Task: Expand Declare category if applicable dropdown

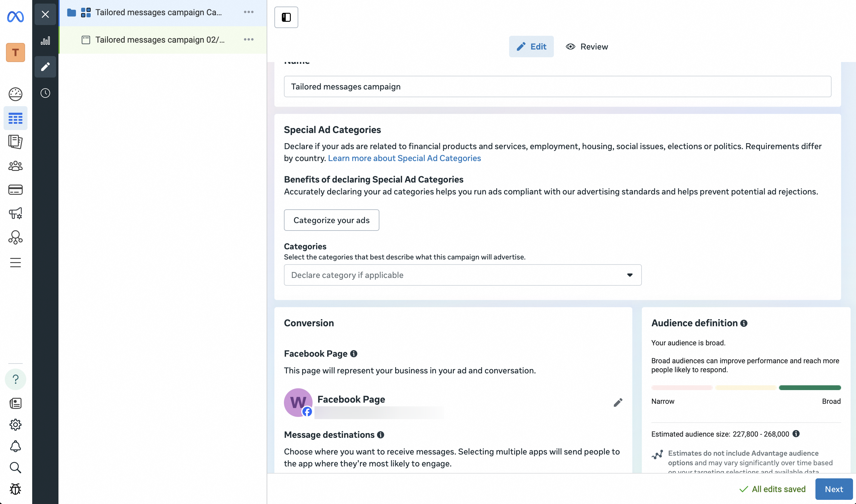Action: (462, 275)
